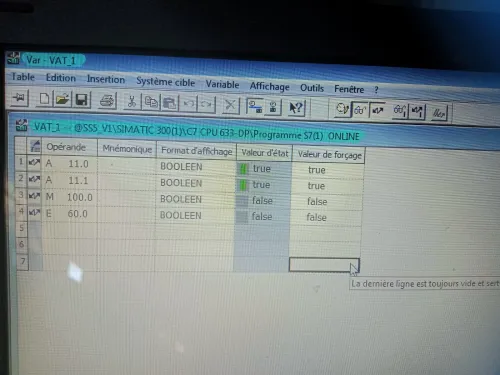Select operand cell A 11.1
This screenshot has height=375, width=500.
[x=69, y=180]
